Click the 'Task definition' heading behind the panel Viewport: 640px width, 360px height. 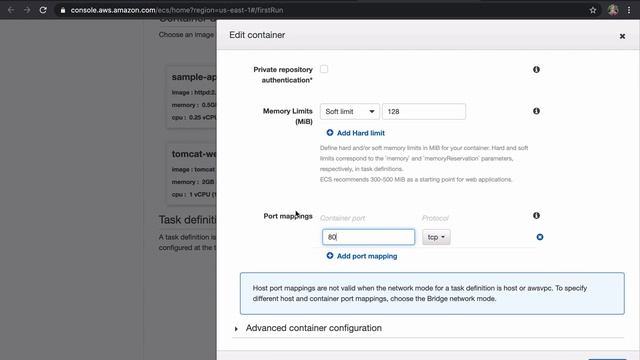point(187,220)
